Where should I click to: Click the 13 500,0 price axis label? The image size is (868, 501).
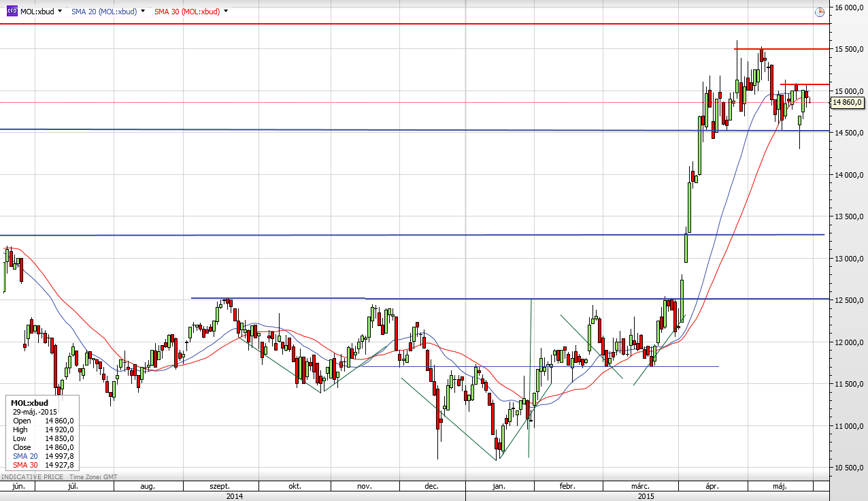tap(850, 216)
